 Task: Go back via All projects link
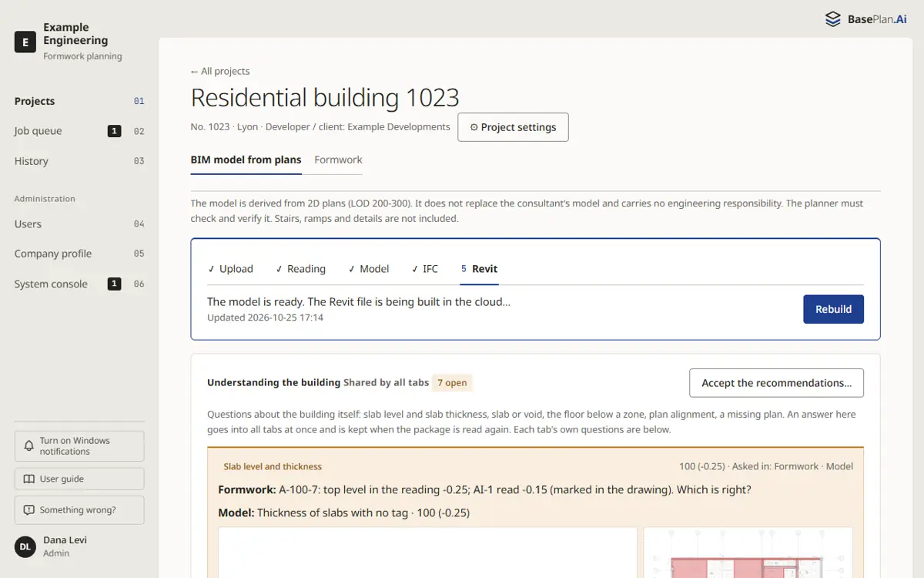[220, 71]
